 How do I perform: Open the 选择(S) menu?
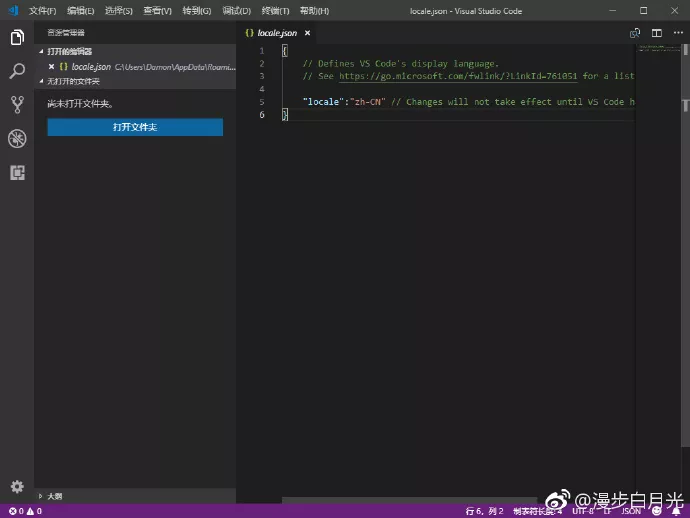[x=119, y=11]
